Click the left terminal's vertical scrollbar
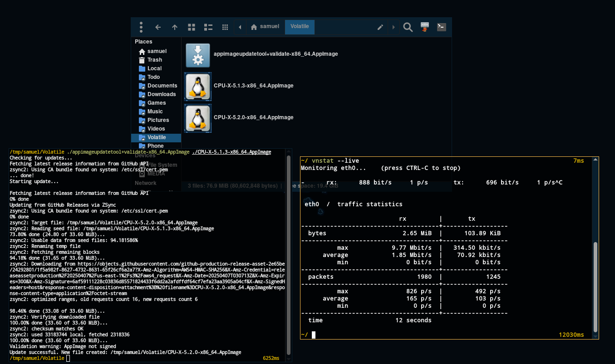Screen dimensions: 615x364 click(x=289, y=255)
